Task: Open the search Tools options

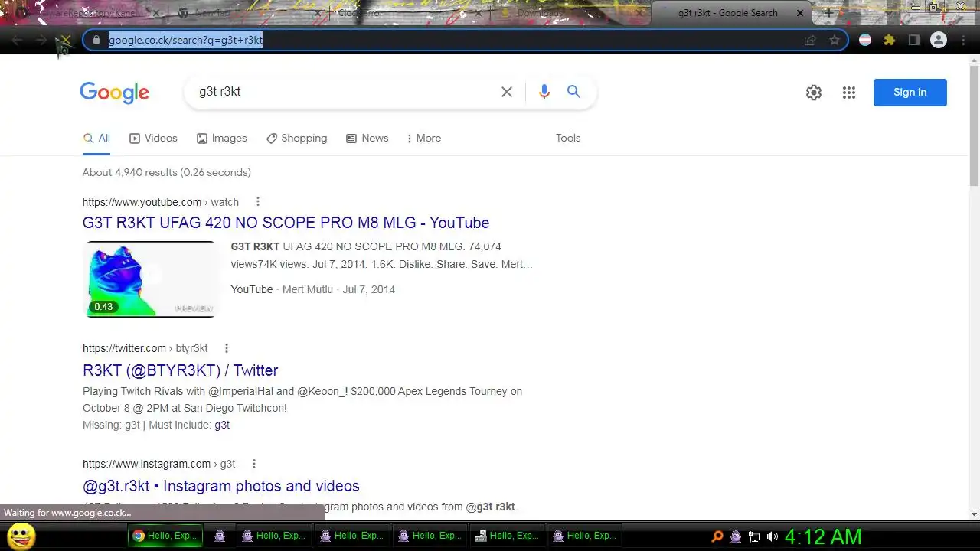Action: tap(568, 139)
